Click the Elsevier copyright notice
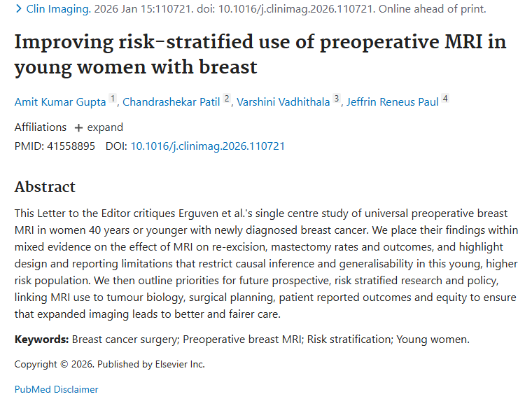The height and width of the screenshot is (399, 532). [x=109, y=364]
